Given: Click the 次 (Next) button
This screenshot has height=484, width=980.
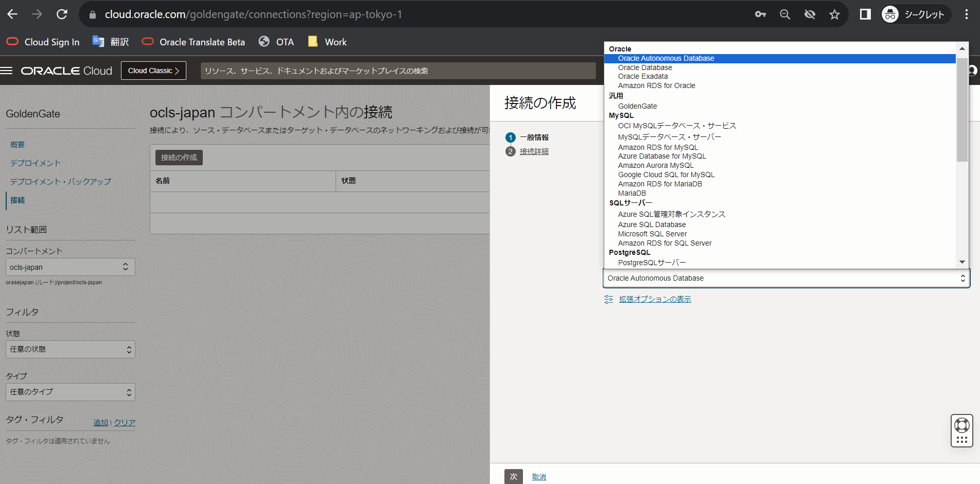Looking at the screenshot, I should (514, 477).
